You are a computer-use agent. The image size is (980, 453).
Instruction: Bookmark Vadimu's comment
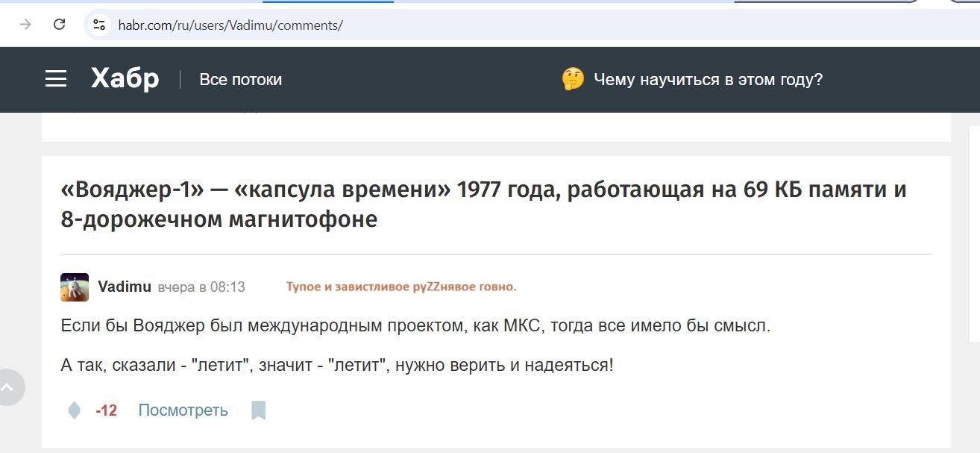(x=259, y=410)
